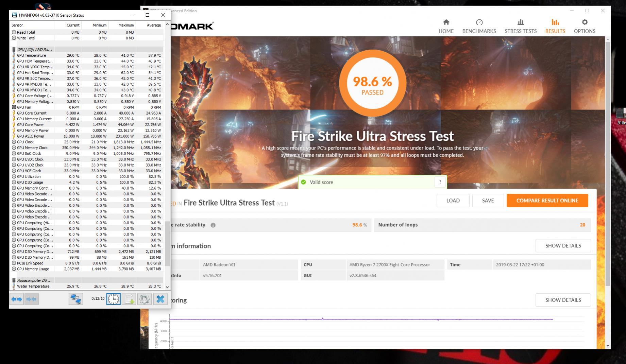
Task: Click the GPU Clock row icon
Action: pos(14,142)
